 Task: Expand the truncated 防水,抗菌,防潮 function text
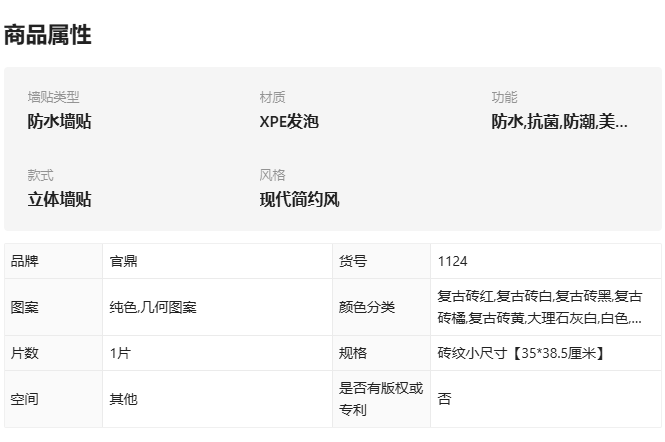559,122
